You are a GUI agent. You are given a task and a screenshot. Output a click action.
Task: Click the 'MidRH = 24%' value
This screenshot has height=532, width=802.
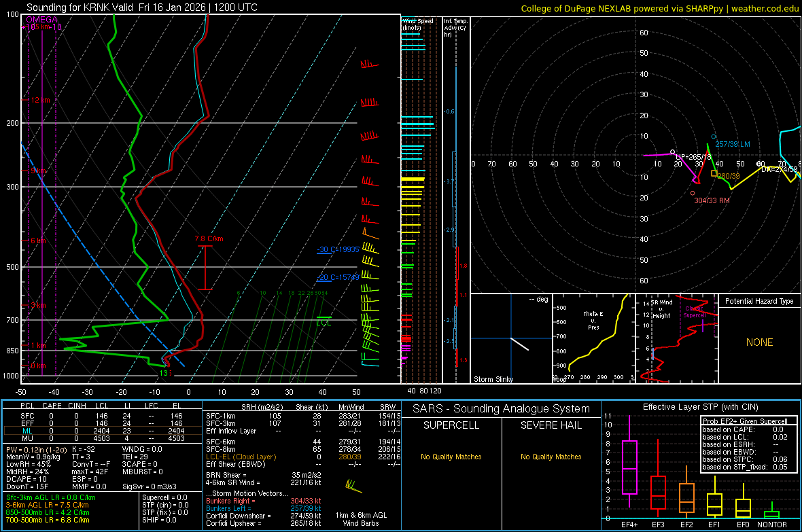pos(27,472)
